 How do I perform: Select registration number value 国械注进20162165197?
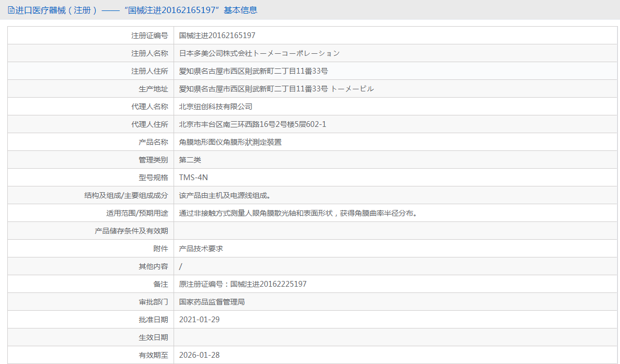pos(217,36)
